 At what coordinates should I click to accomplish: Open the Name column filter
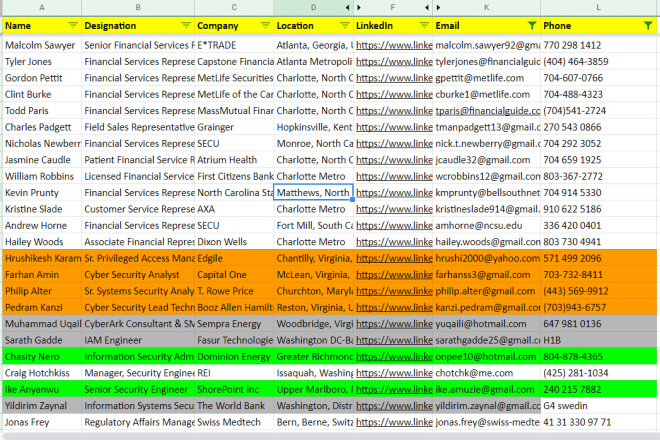point(73,26)
